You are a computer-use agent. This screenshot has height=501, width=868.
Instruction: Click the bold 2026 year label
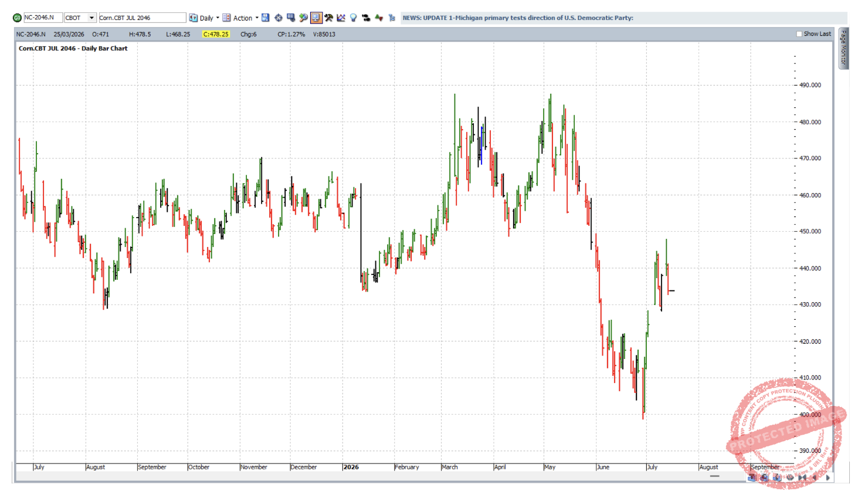[351, 467]
